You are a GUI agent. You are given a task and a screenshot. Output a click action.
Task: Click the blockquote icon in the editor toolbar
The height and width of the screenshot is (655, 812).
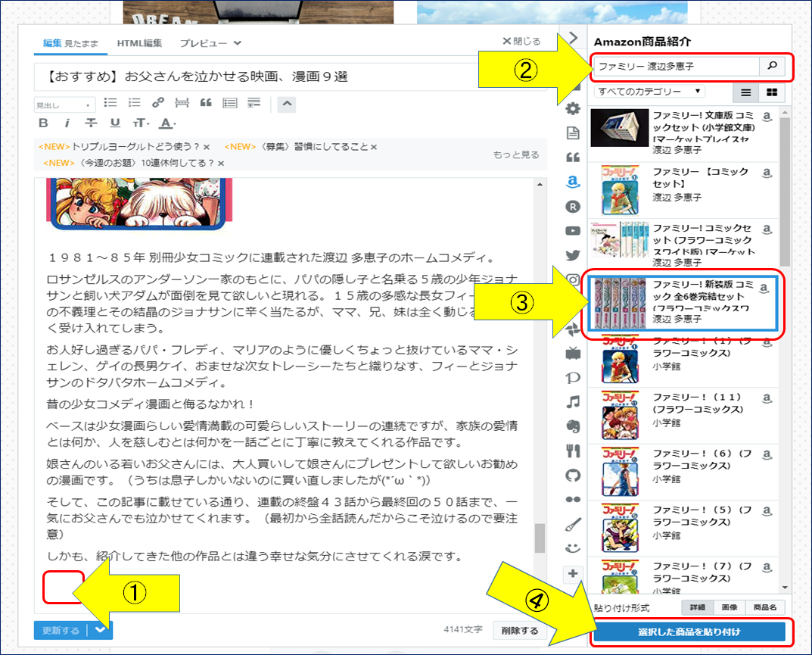pos(207,103)
